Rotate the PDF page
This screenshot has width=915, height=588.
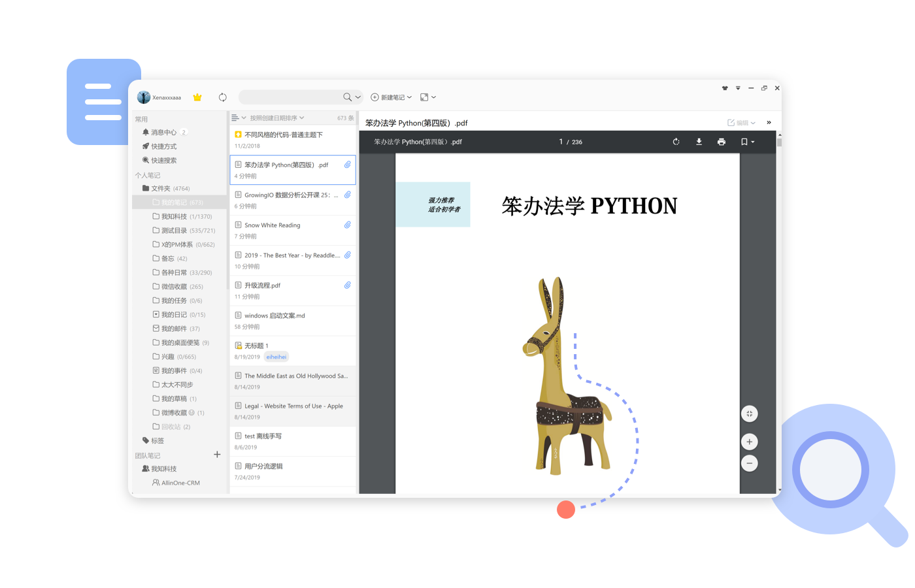676,141
